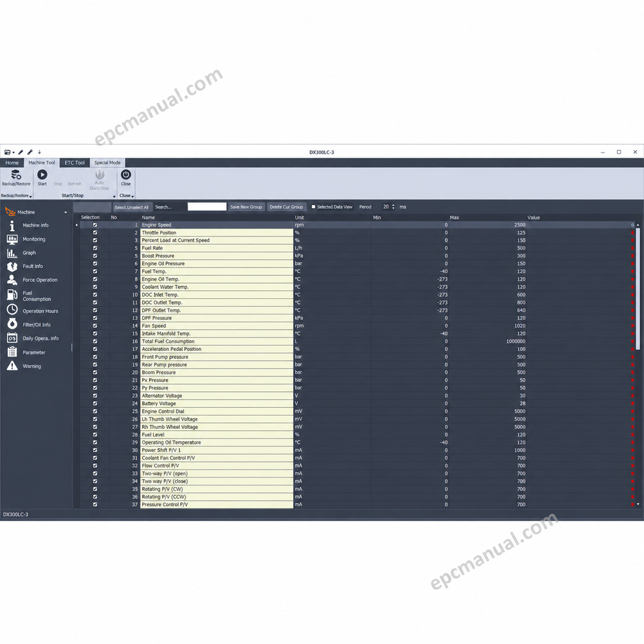Uncheck the Fuel Level row checkbox

(x=95, y=435)
